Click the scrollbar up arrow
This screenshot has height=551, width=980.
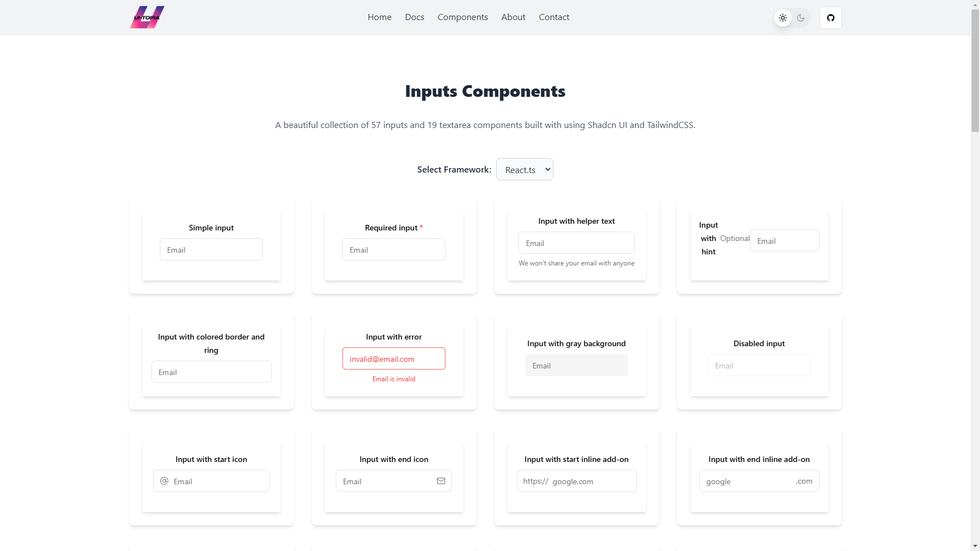[975, 4]
